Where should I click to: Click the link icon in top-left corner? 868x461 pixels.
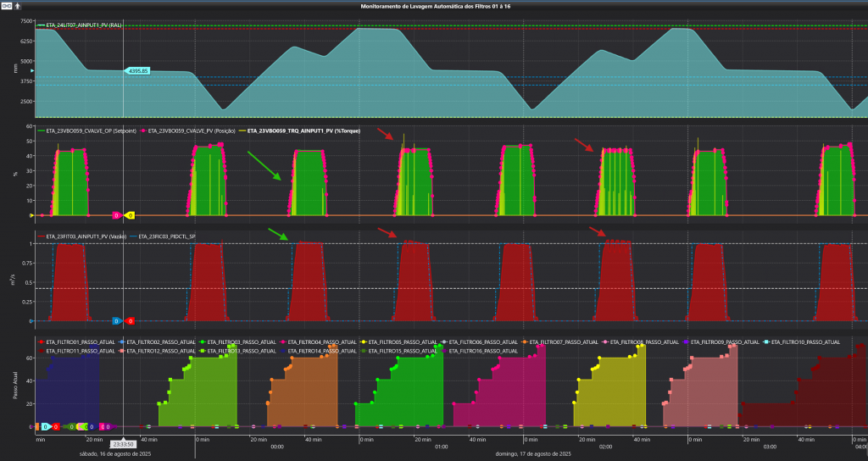[6, 5]
